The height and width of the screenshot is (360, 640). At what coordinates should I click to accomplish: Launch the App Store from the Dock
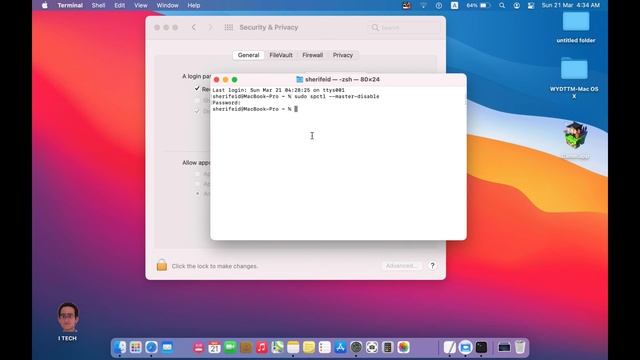click(x=340, y=347)
